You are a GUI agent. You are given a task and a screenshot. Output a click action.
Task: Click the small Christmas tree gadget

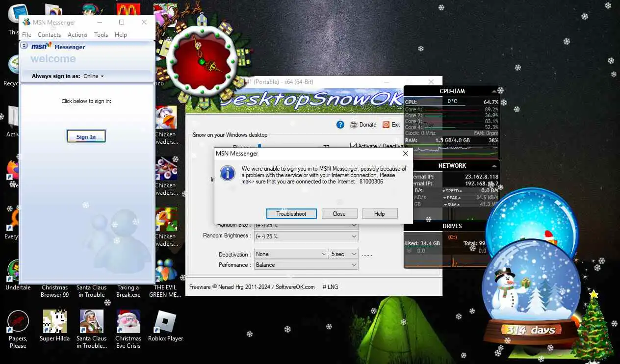point(594,326)
